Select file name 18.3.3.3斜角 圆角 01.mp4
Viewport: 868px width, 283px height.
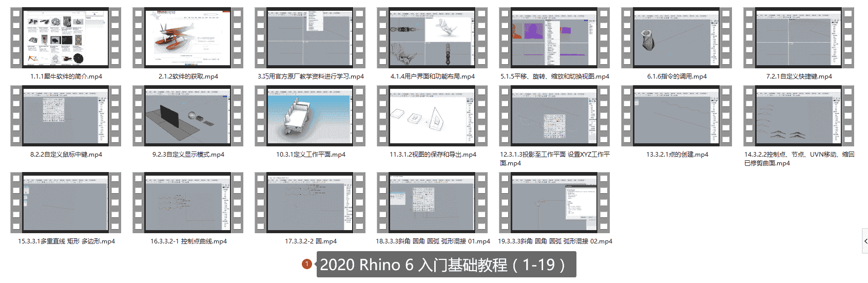click(433, 241)
